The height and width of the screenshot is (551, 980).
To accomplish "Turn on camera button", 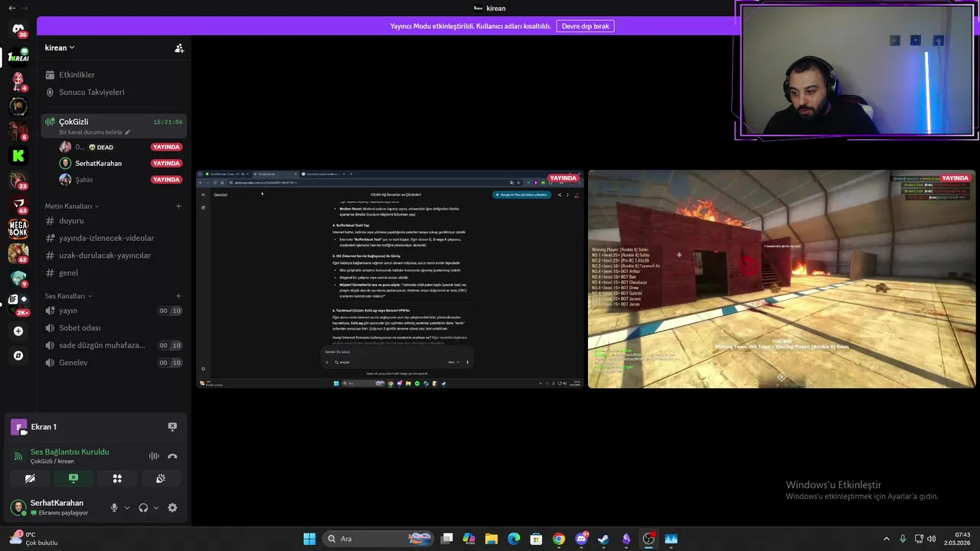I will coord(30,478).
